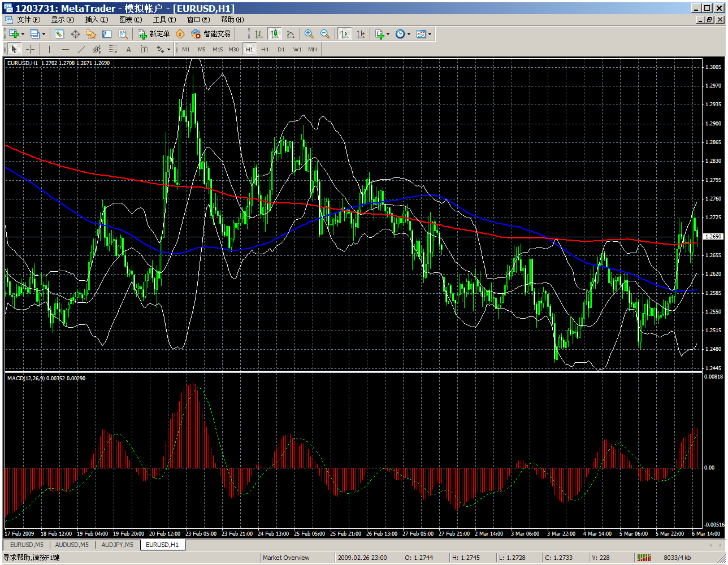Open the 插入 (Insert) menu
Screen dimensions: 728x565
click(96, 20)
